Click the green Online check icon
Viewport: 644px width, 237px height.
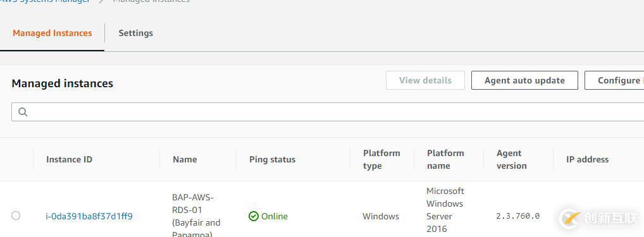pos(254,216)
